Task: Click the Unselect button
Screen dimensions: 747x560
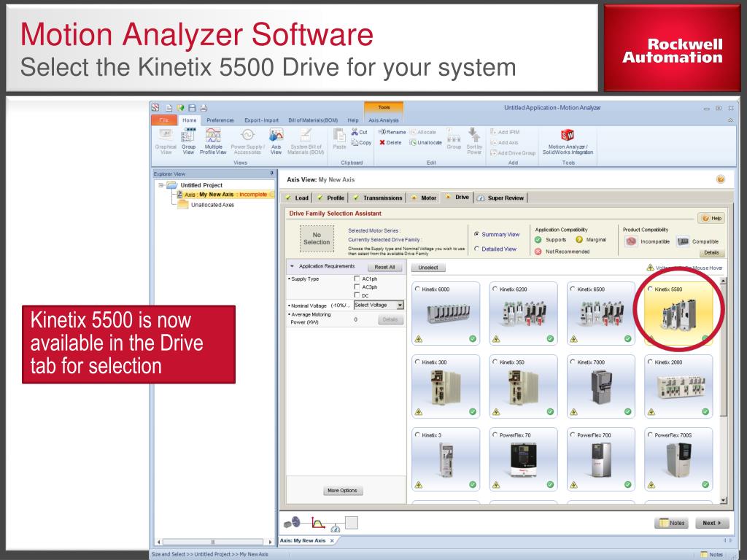Action: click(427, 268)
